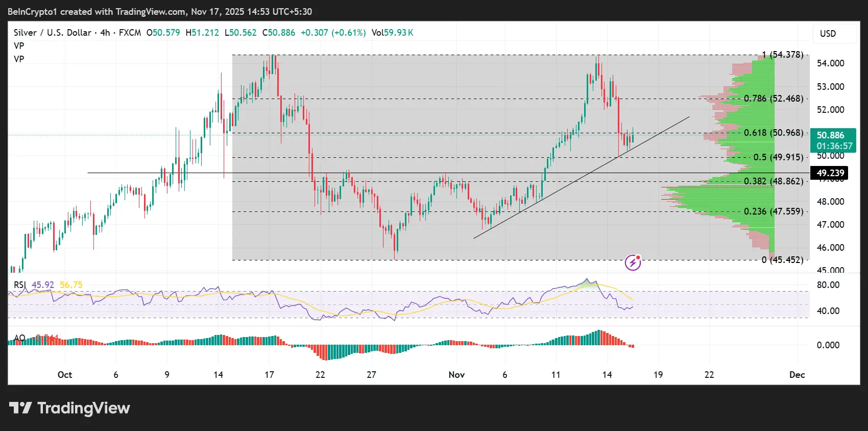This screenshot has width=868, height=431.
Task: Click the TradingView logo mark at bottom left
Action: (x=20, y=408)
